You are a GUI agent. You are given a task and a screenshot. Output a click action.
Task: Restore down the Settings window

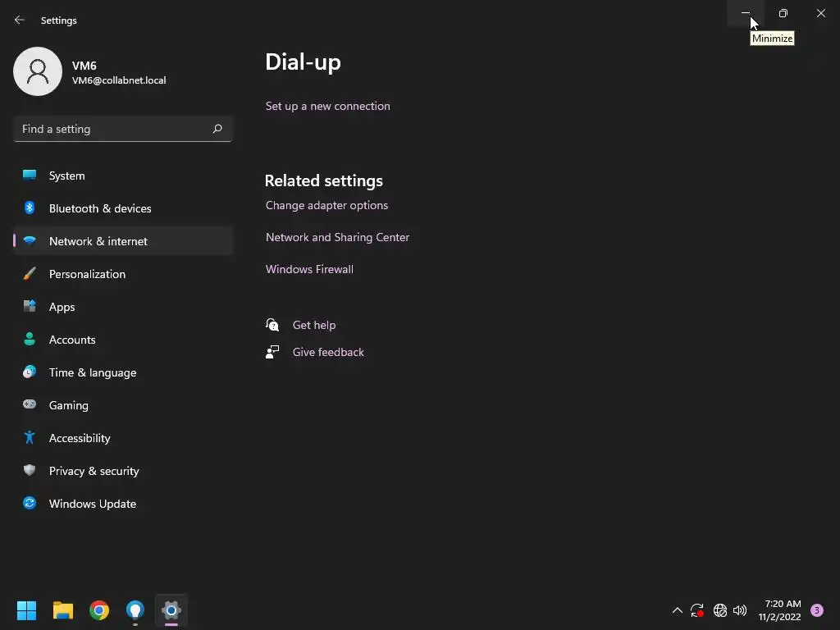(783, 13)
